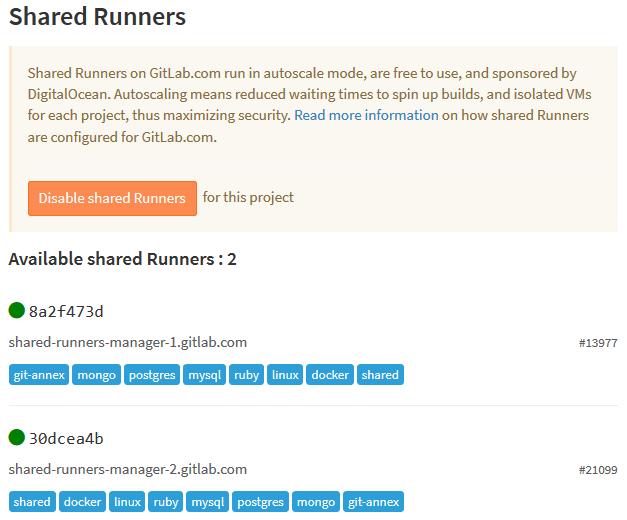Click mysql tag on runner 8a2f473d
Viewport: 627px width, 520px height.
tap(204, 375)
